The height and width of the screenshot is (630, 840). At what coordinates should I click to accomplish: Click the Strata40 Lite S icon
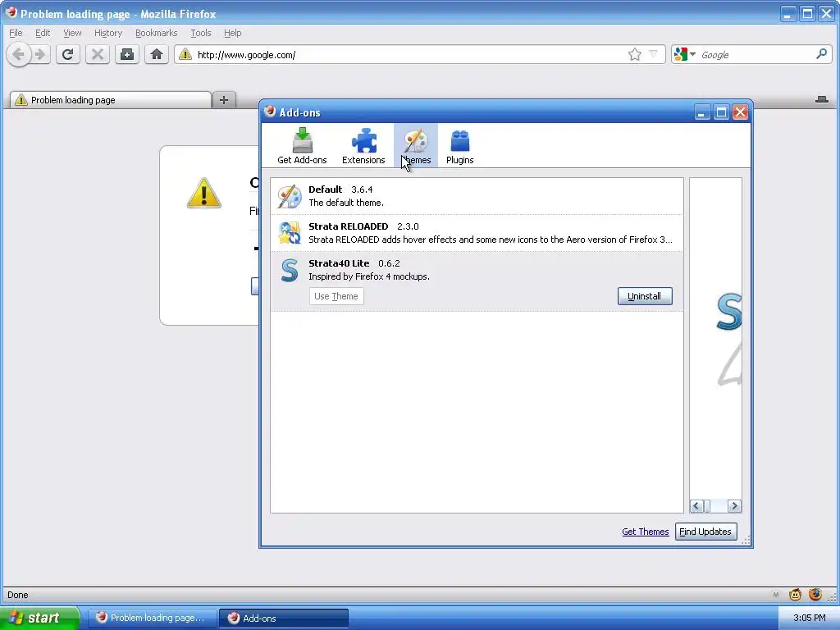tap(290, 270)
